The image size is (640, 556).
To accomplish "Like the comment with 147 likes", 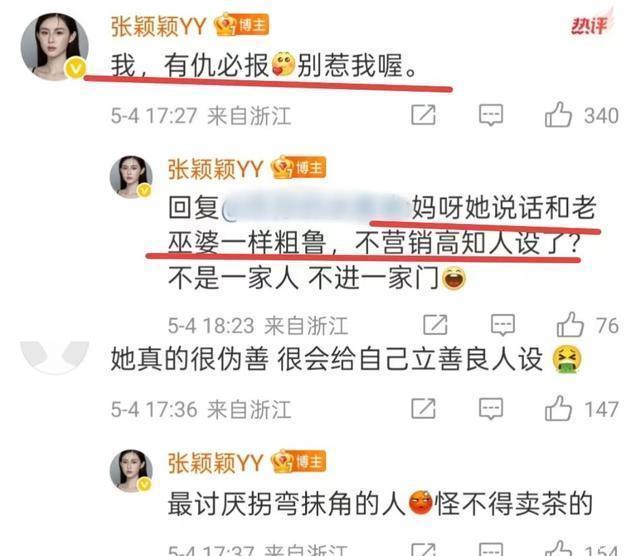I will (558, 409).
